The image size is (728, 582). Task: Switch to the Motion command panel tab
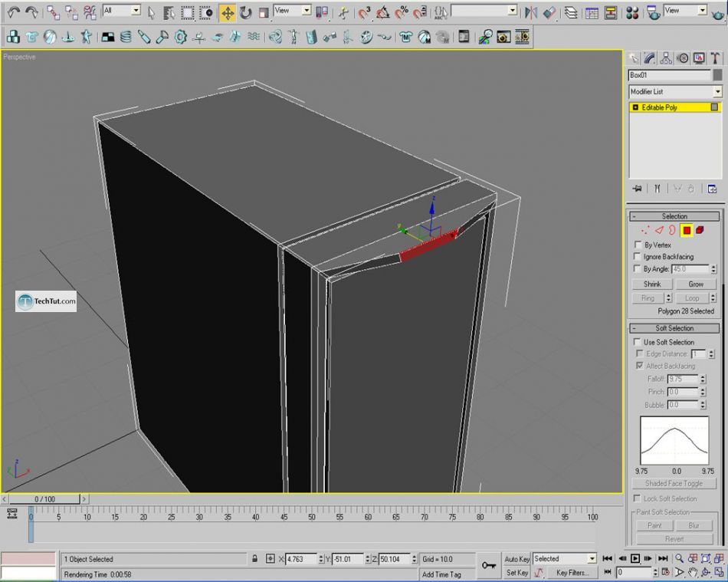click(683, 58)
